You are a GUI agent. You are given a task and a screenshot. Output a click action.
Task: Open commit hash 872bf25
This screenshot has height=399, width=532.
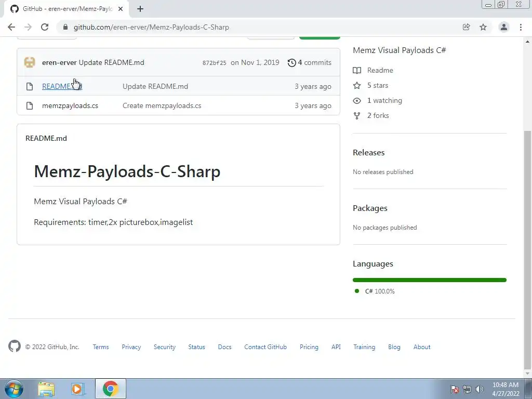[214, 63]
